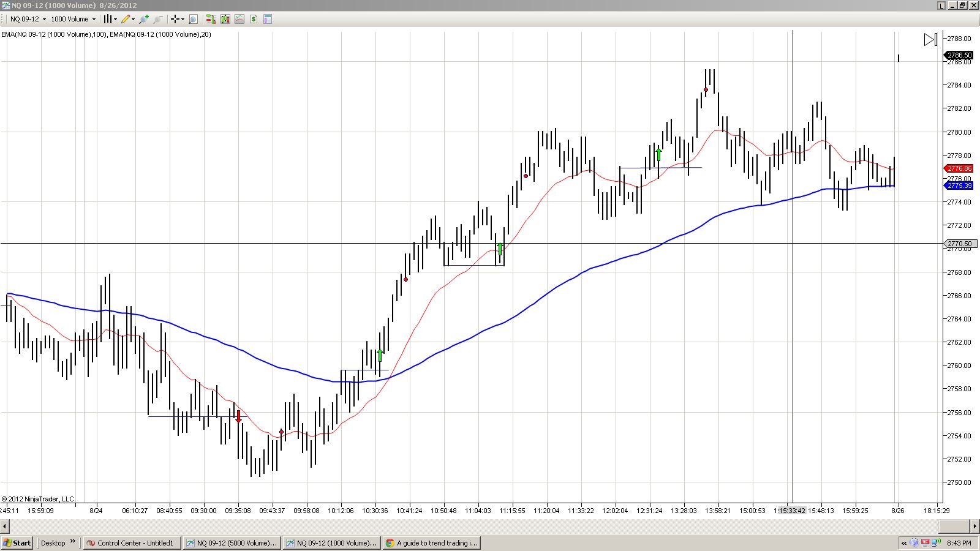Open the candlestick Data Series icon
This screenshot has height=551, width=980.
pos(225,19)
